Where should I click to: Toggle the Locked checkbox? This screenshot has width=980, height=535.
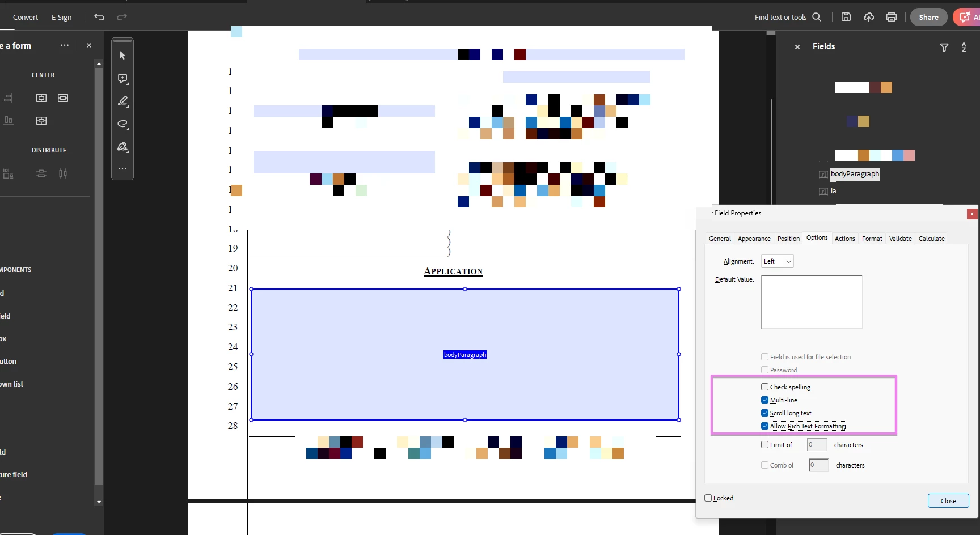[x=708, y=498]
